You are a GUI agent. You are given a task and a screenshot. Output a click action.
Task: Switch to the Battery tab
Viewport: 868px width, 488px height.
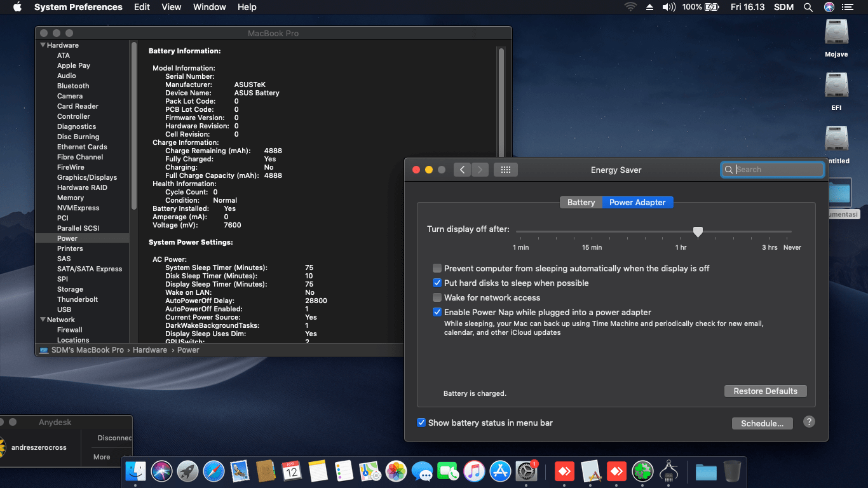pyautogui.click(x=581, y=202)
